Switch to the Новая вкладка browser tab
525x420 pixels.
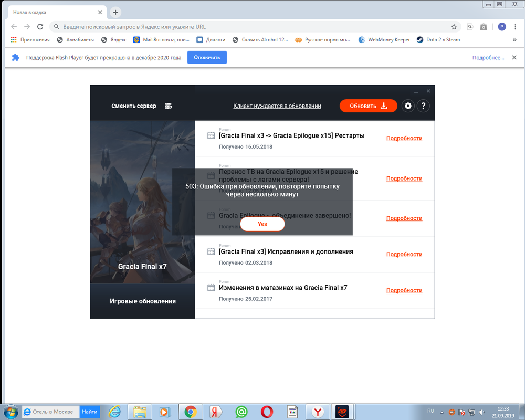[x=52, y=12]
